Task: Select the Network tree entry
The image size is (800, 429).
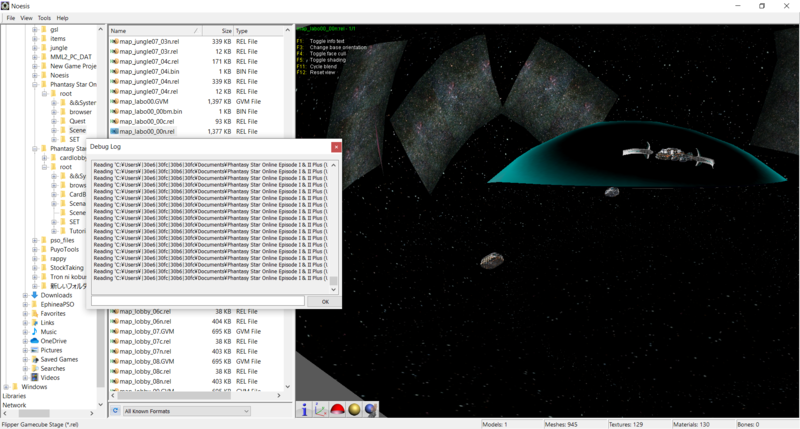Action: pyautogui.click(x=14, y=406)
